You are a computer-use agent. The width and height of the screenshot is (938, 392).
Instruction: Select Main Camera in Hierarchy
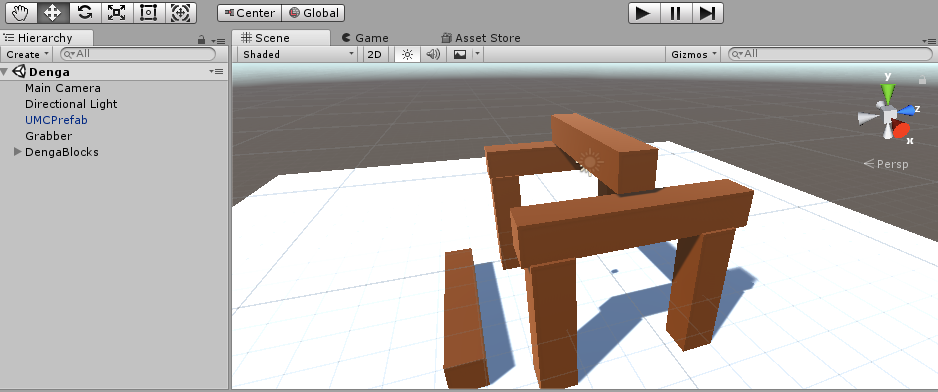pos(63,88)
